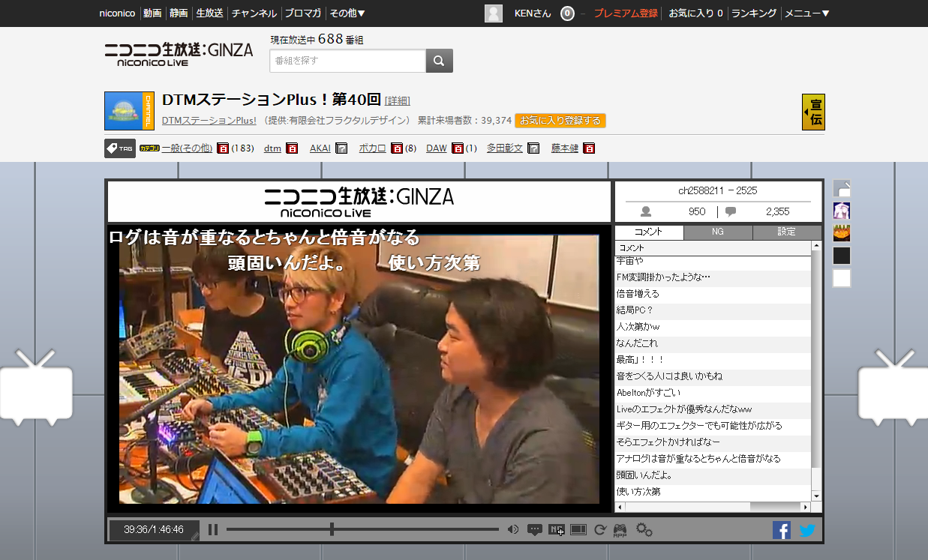Open the 多田彰文 tag link
928x560 pixels.
[505, 148]
